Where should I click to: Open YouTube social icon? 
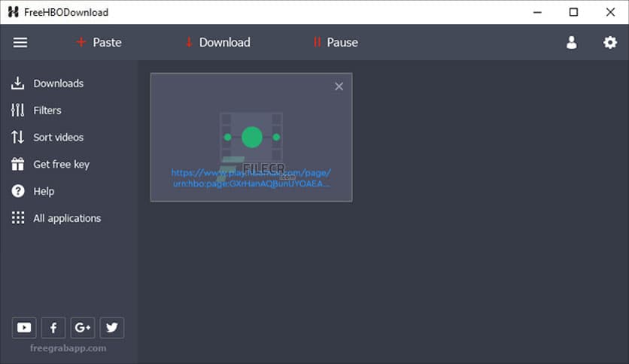pos(24,328)
